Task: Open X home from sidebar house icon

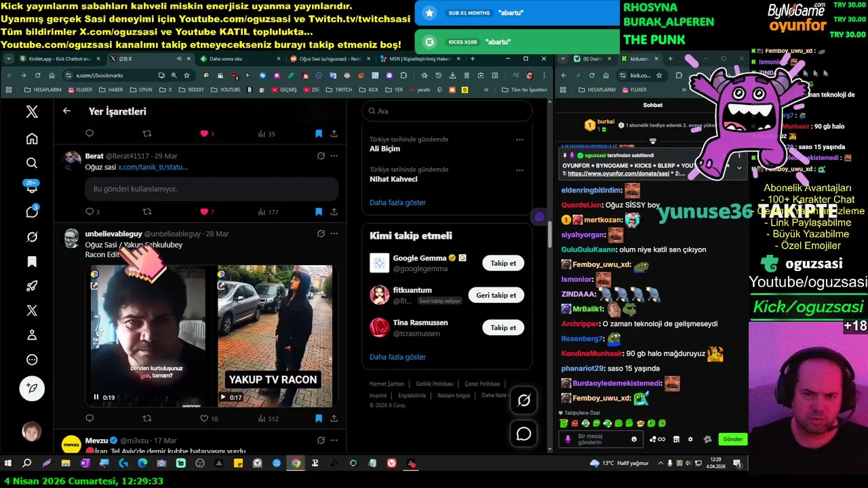Action: 32,139
